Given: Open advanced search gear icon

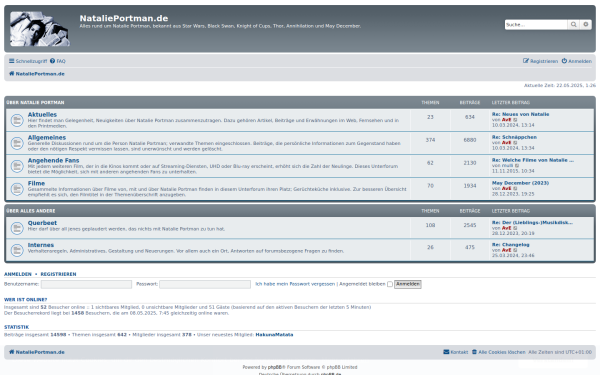Looking at the screenshot, I should click(x=585, y=24).
